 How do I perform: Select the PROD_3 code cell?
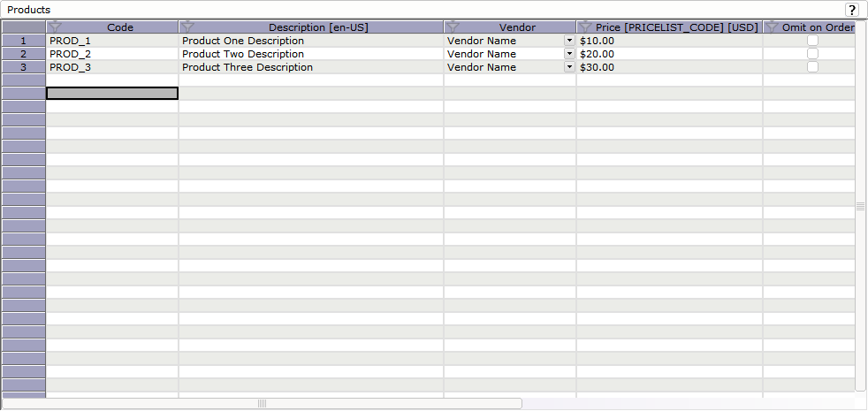point(112,67)
